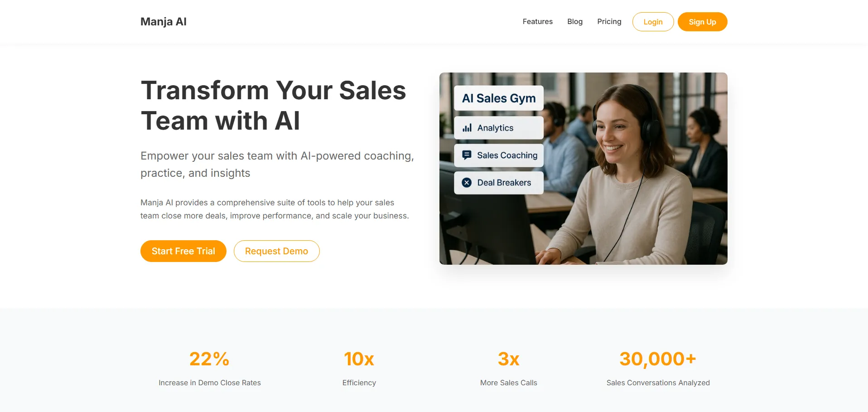Click the Deal Breakers X circle icon
The height and width of the screenshot is (412, 868).
click(x=467, y=183)
